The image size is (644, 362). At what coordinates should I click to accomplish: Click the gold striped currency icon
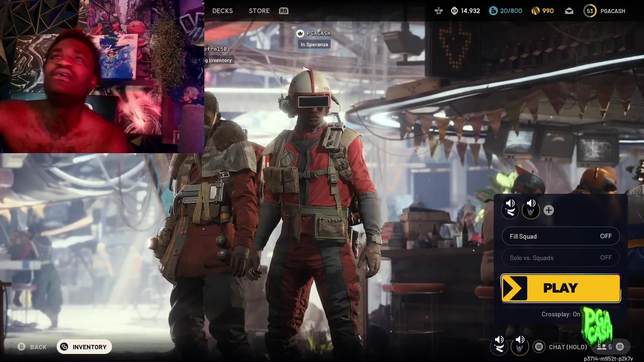(536, 11)
